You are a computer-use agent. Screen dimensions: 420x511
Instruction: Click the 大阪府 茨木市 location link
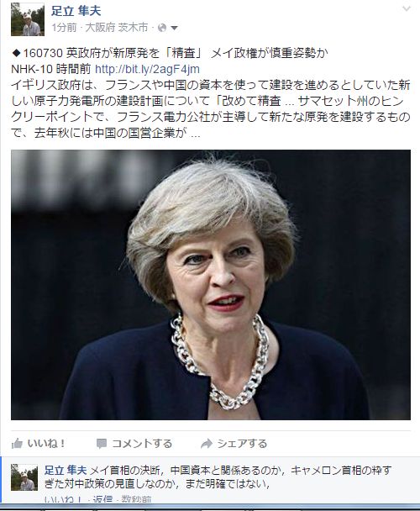point(117,28)
